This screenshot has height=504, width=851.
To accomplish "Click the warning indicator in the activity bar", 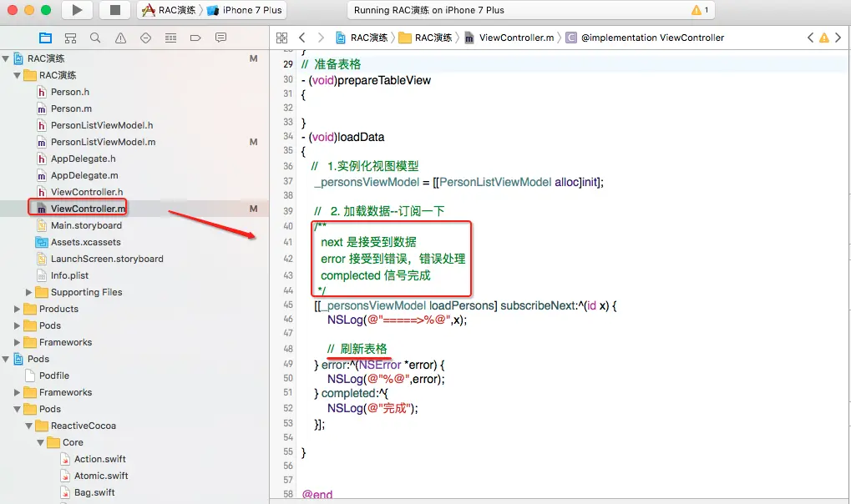I will coord(700,10).
